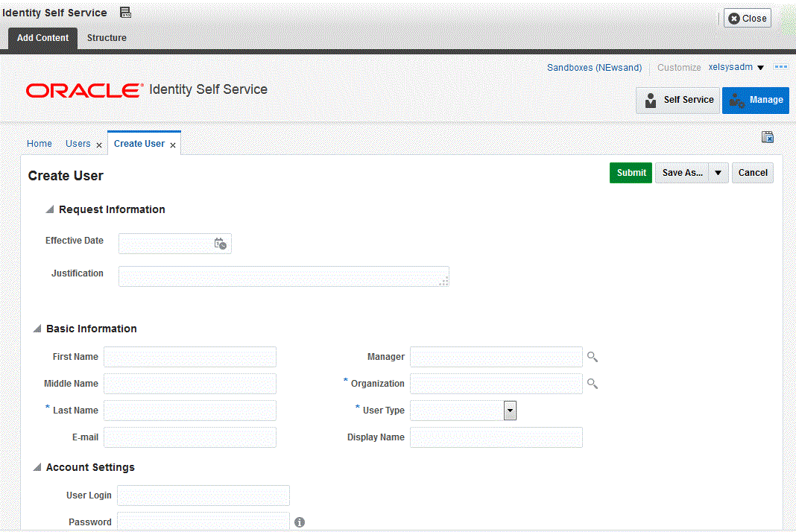Click the Manage gears icon
The width and height of the screenshot is (796, 532).
tap(736, 101)
